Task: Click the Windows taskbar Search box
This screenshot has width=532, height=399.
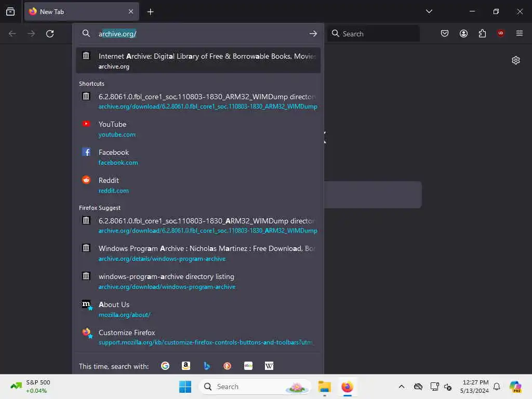Action: 255,387
